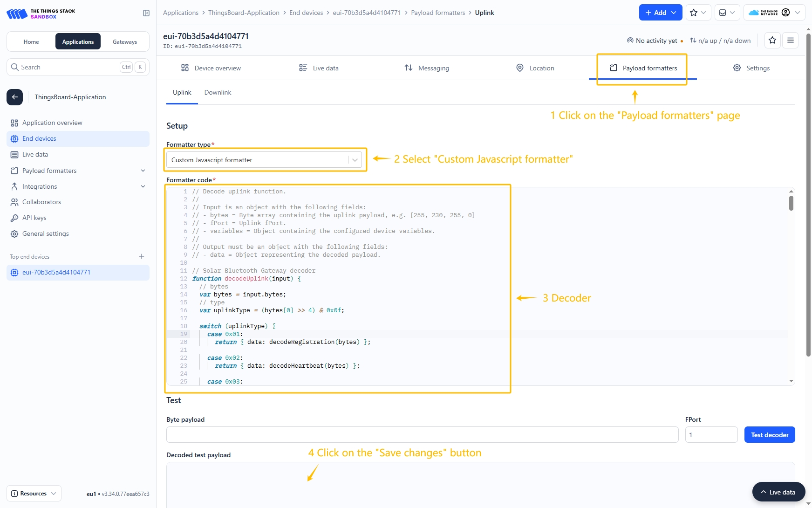Screen dimensions: 812x508
Task: Click the star bookmark icon for this device
Action: pyautogui.click(x=772, y=41)
